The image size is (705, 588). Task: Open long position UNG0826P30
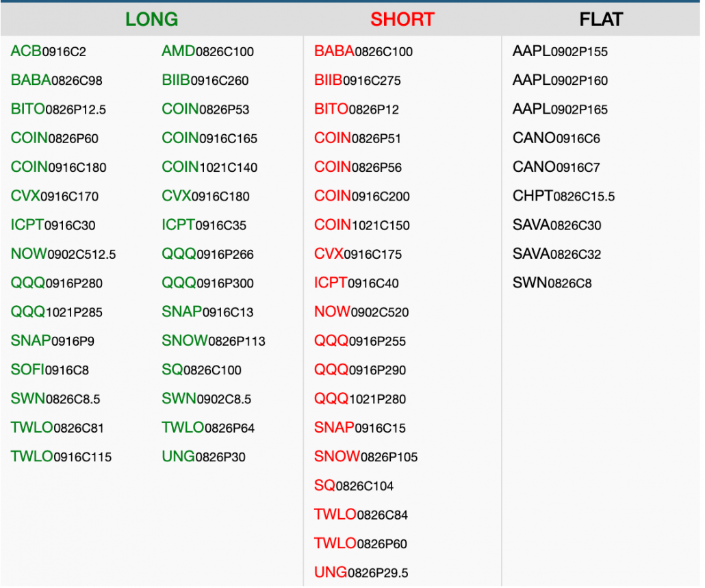coord(203,457)
